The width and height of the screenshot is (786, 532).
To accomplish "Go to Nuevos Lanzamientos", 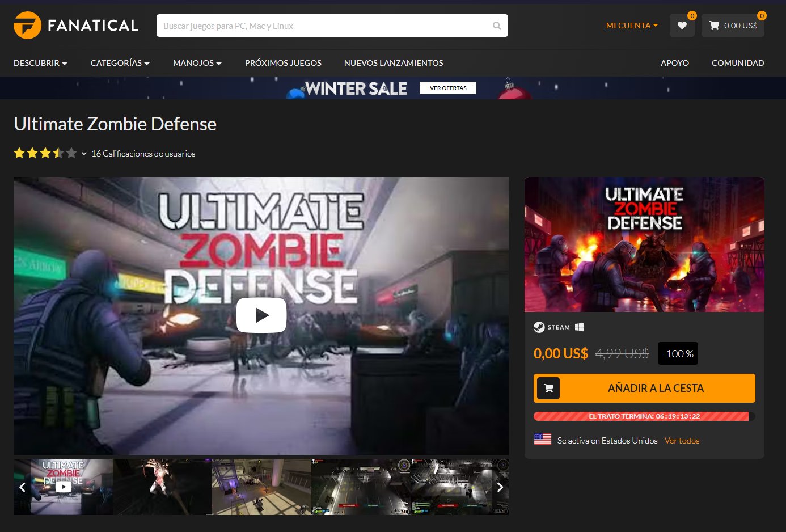I will point(394,63).
